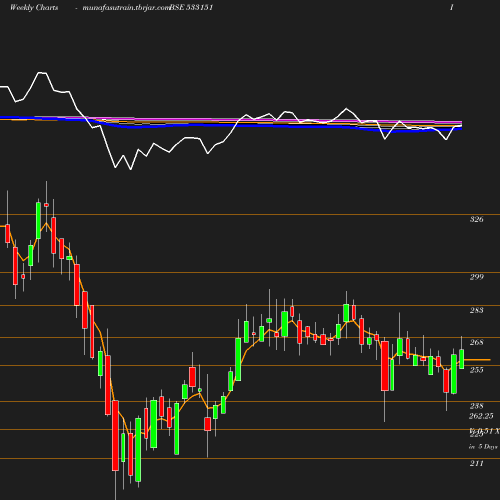This screenshot has height=500, width=500.
Task: Click the 262.25 current price value
Action: tap(481, 416)
